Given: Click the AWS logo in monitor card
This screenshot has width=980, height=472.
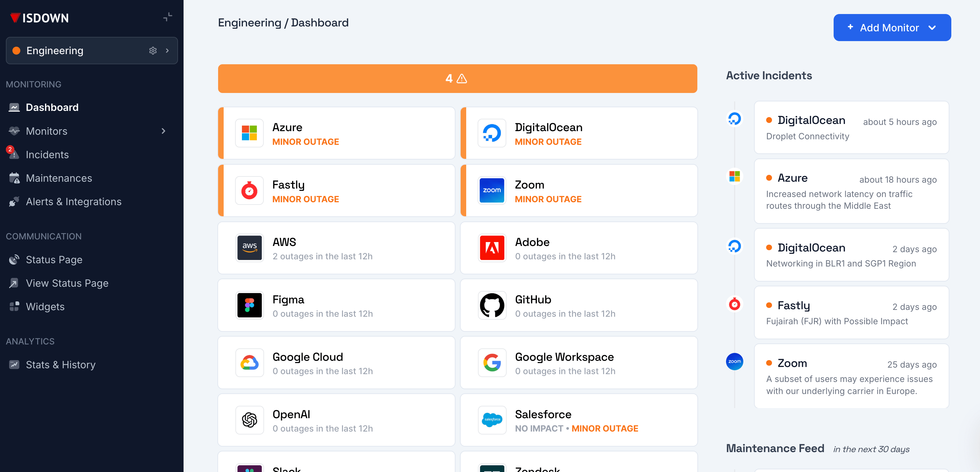Looking at the screenshot, I should tap(250, 248).
